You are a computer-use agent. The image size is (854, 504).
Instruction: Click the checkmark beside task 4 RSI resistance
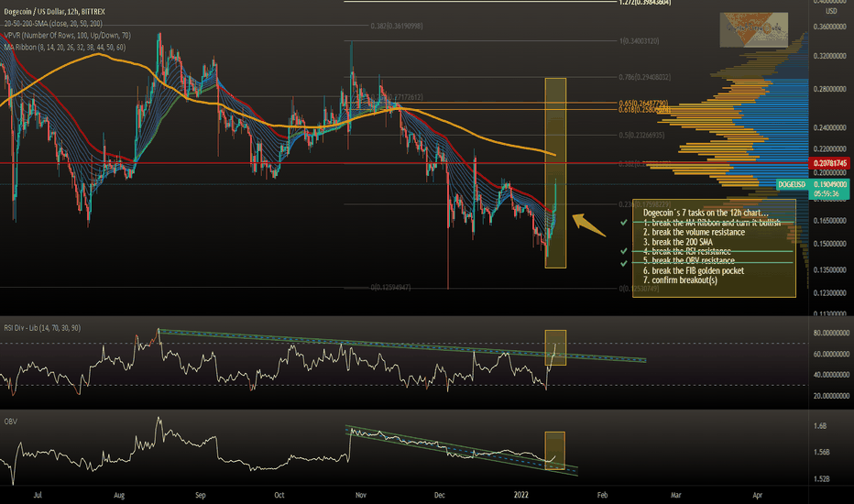coord(624,251)
